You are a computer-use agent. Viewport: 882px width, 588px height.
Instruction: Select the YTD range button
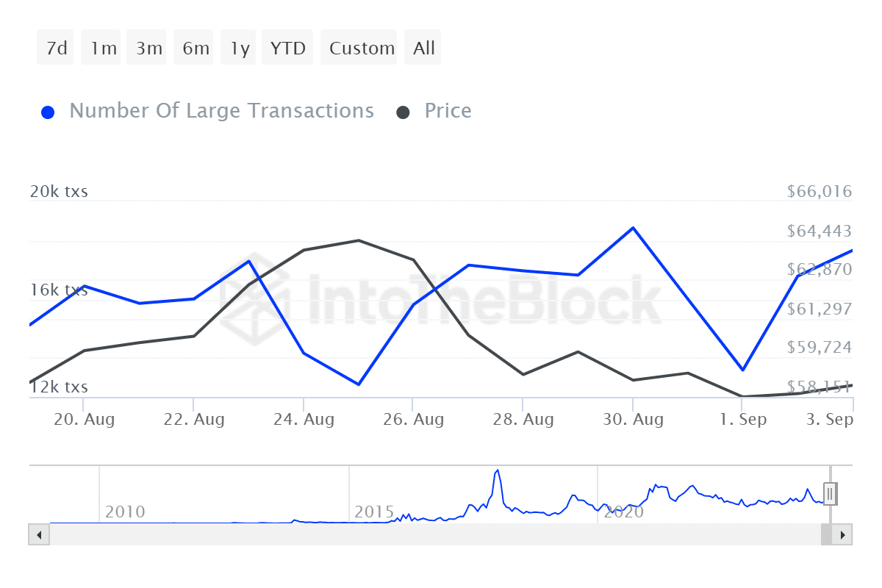(287, 48)
